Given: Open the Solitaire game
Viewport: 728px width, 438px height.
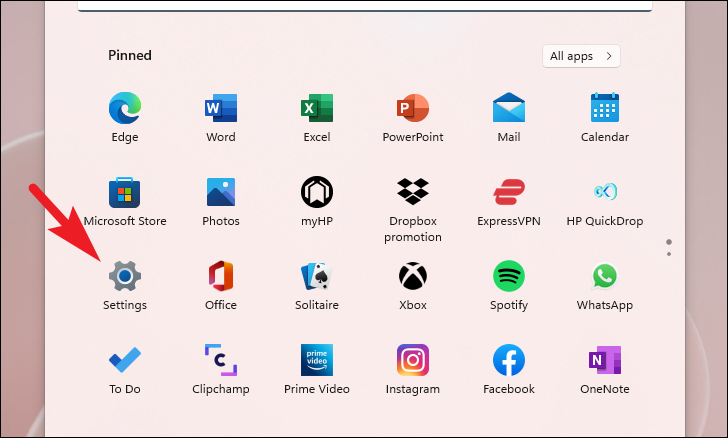Looking at the screenshot, I should (317, 276).
